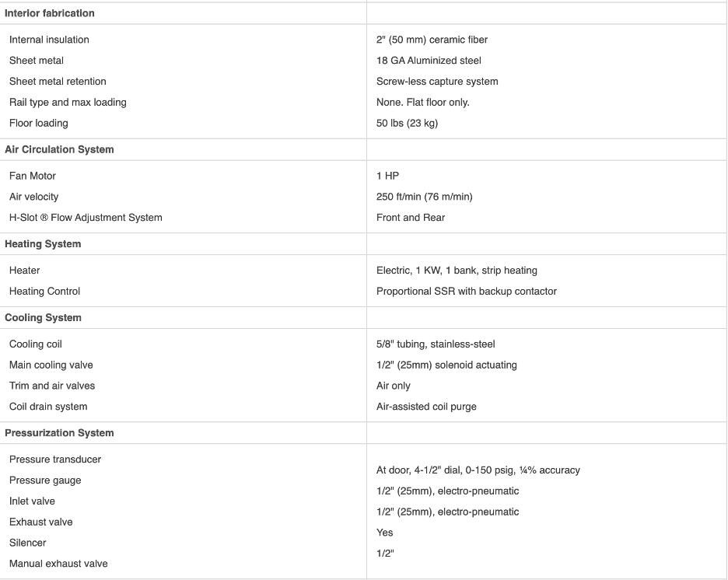Select the Heating System section heading
Viewport: 728px width, 580px height.
click(x=43, y=244)
